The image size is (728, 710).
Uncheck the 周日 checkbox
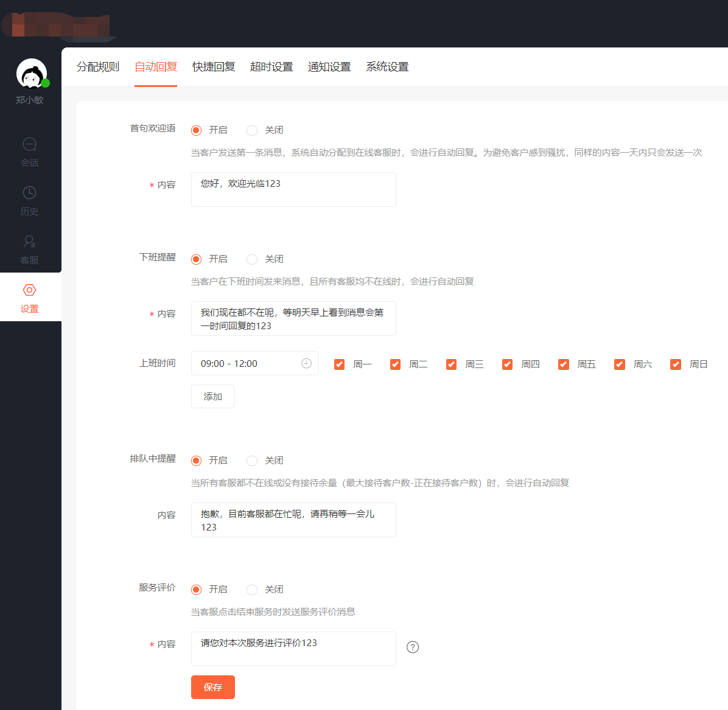[x=676, y=364]
